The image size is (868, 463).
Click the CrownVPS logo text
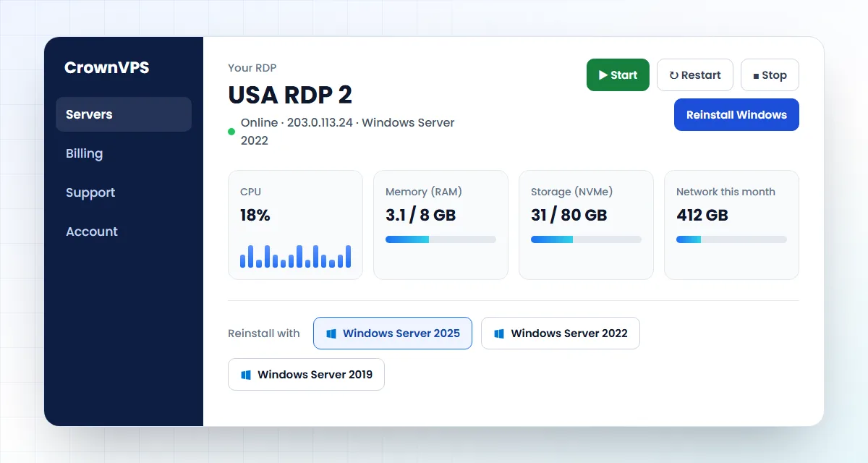click(107, 67)
